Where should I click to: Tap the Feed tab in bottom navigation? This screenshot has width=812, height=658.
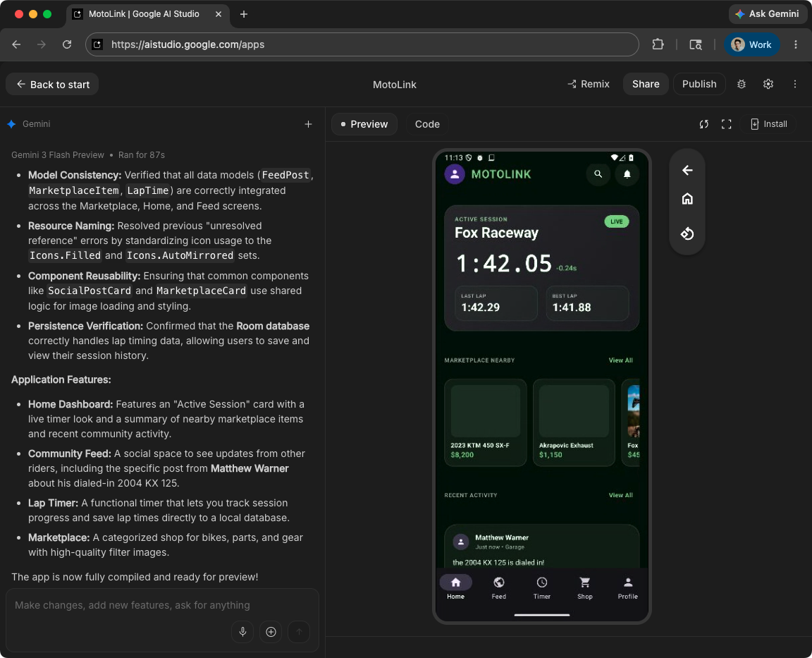tap(499, 587)
